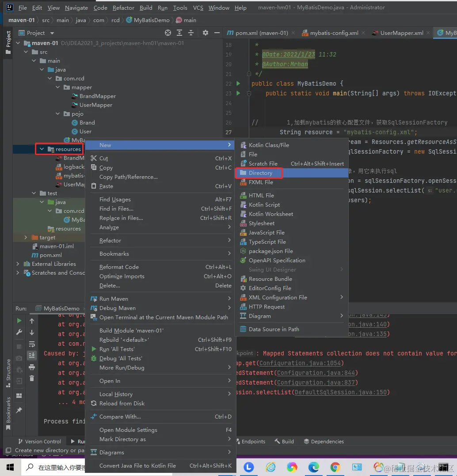Open Build tool window button
Image resolution: width=457 pixels, height=476 pixels.
click(x=284, y=442)
